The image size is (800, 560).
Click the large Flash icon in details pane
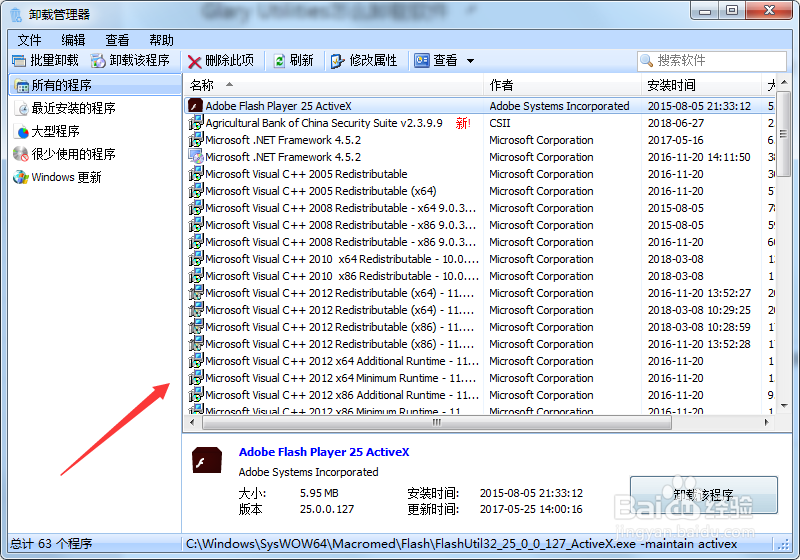coord(207,460)
